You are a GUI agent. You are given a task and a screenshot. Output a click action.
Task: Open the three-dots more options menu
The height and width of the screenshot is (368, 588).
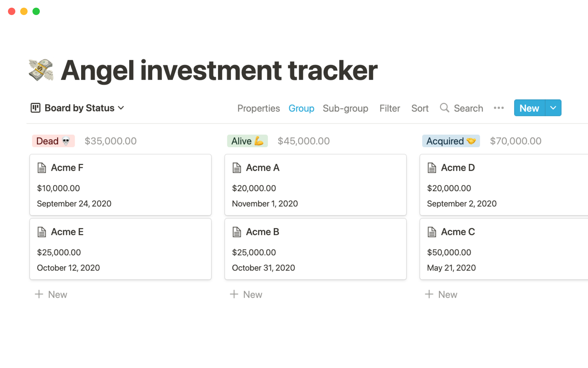click(499, 108)
